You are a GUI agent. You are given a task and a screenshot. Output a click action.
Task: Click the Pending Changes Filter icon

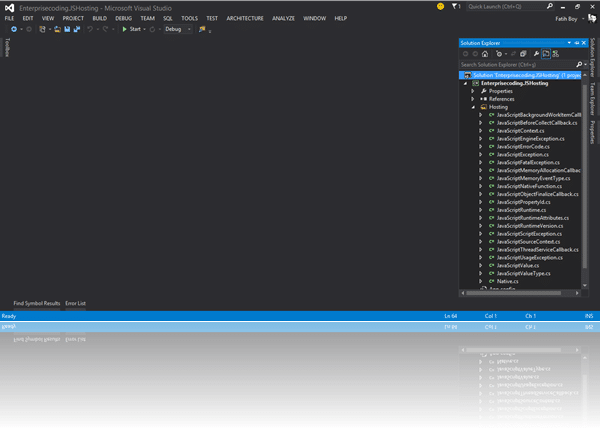point(499,54)
